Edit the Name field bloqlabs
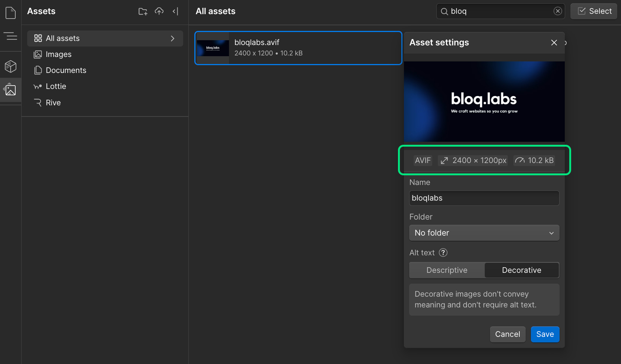This screenshot has width=621, height=364. click(x=484, y=198)
